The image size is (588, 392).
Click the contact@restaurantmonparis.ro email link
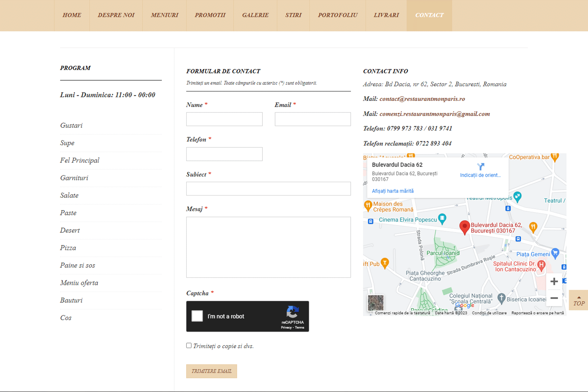[x=422, y=99]
